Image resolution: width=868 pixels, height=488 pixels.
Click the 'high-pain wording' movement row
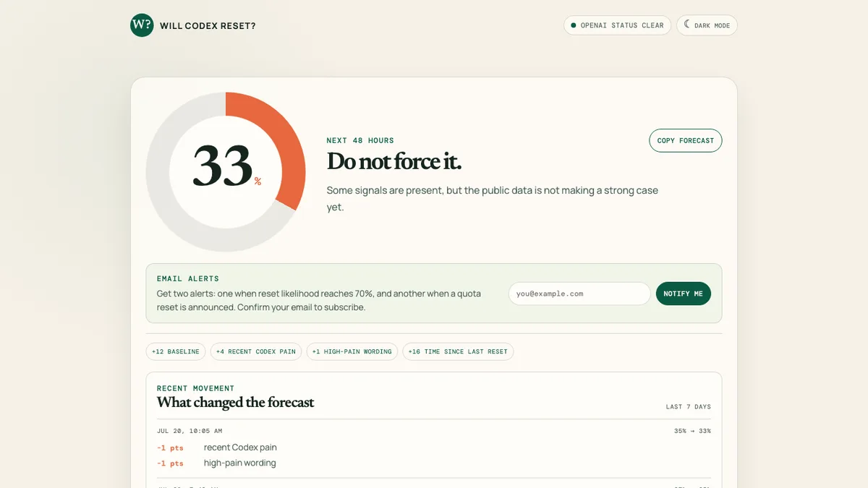pyautogui.click(x=434, y=463)
